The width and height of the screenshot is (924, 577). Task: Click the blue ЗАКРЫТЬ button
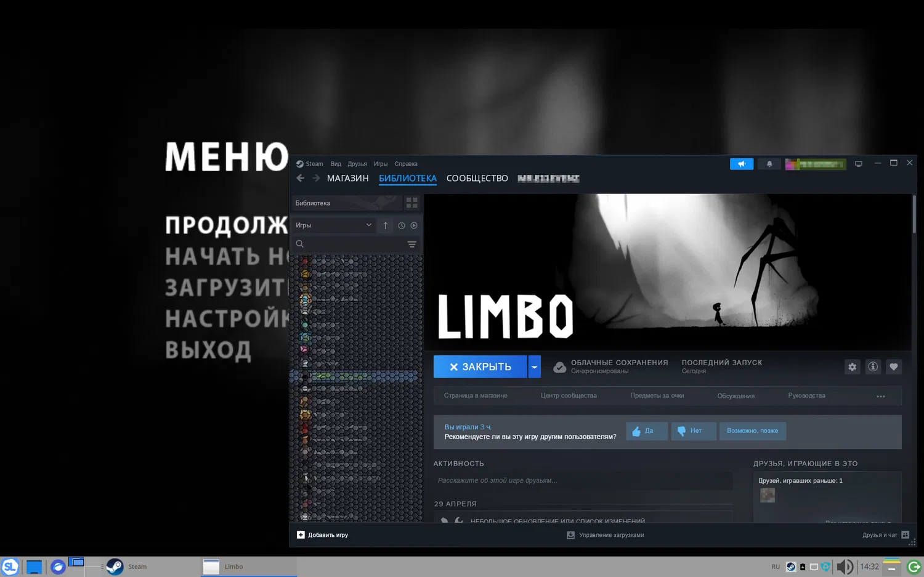(480, 367)
